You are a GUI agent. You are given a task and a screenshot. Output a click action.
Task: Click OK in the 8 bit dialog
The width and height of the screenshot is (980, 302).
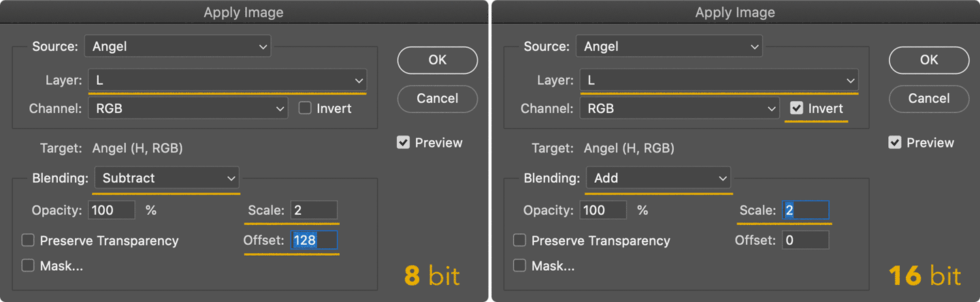click(x=438, y=60)
